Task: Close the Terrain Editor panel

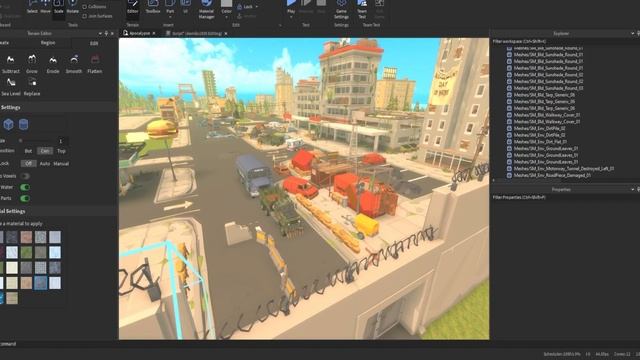Action: (x=112, y=33)
